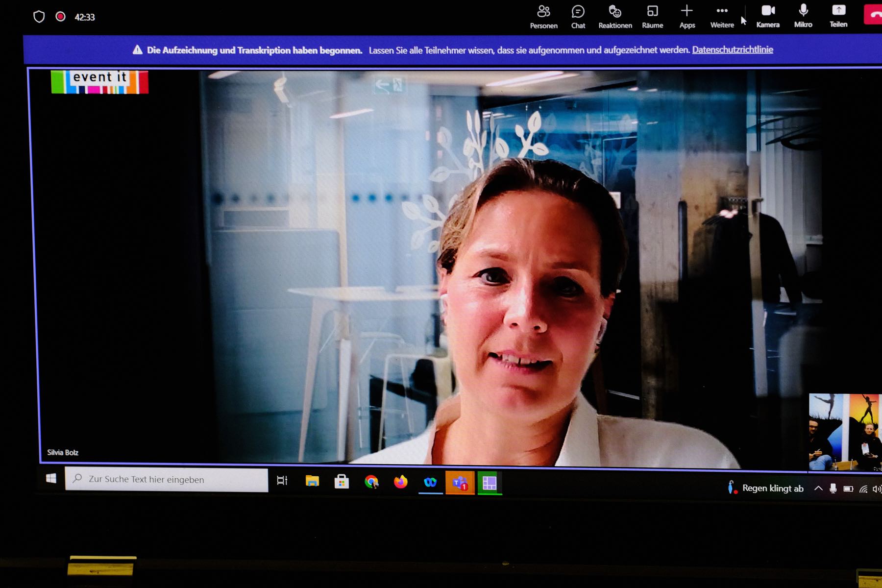Click the warning triangle in banner
882x588 pixels.
138,49
